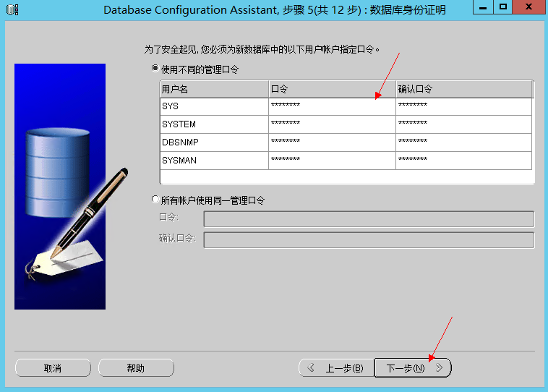Click the SYSTEM 口令 password cell
Viewport: 548px width, 392px height.
[x=331, y=124]
